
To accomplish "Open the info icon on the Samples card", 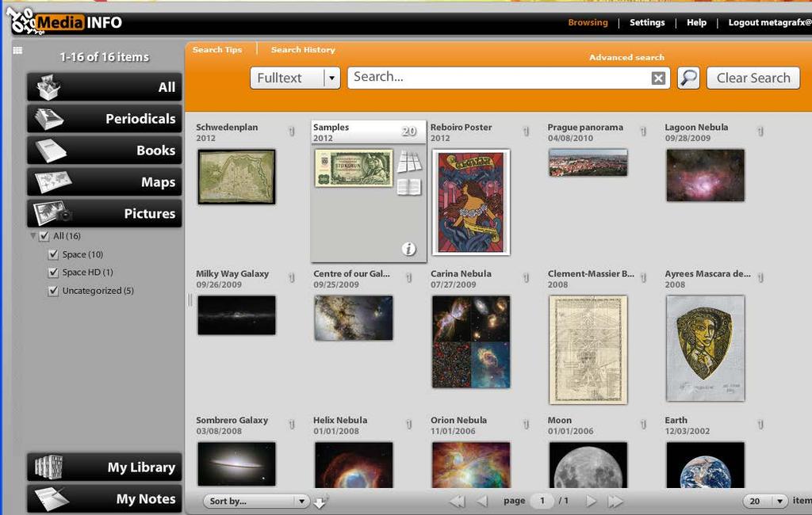I will (x=408, y=249).
